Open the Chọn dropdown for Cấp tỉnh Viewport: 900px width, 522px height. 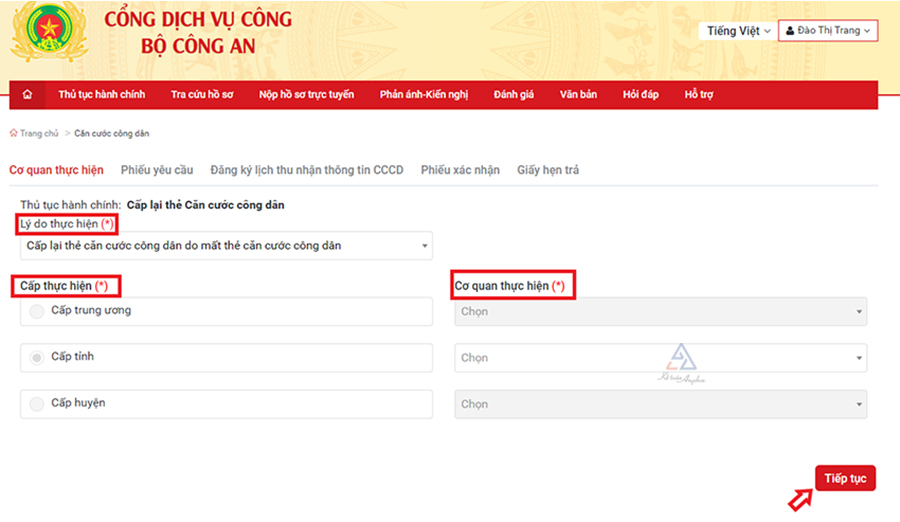click(661, 358)
